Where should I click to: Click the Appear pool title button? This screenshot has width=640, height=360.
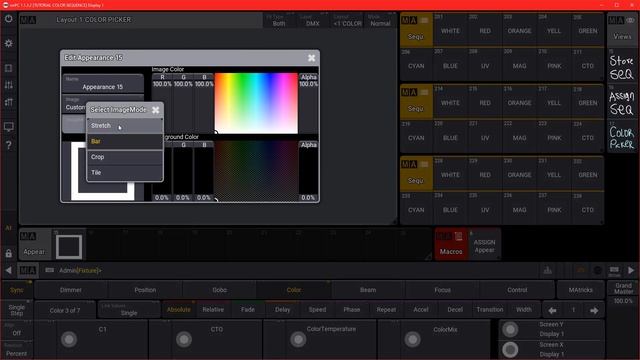[35, 244]
